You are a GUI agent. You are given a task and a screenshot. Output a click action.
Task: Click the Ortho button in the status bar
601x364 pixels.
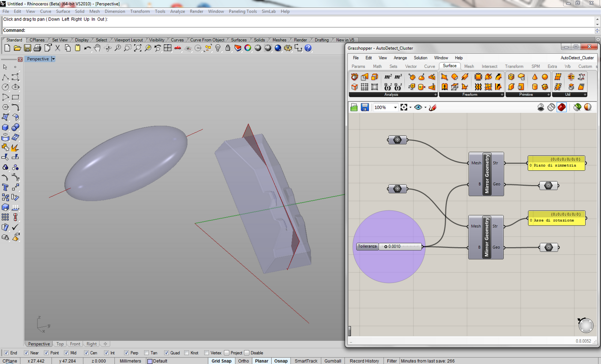pos(243,361)
